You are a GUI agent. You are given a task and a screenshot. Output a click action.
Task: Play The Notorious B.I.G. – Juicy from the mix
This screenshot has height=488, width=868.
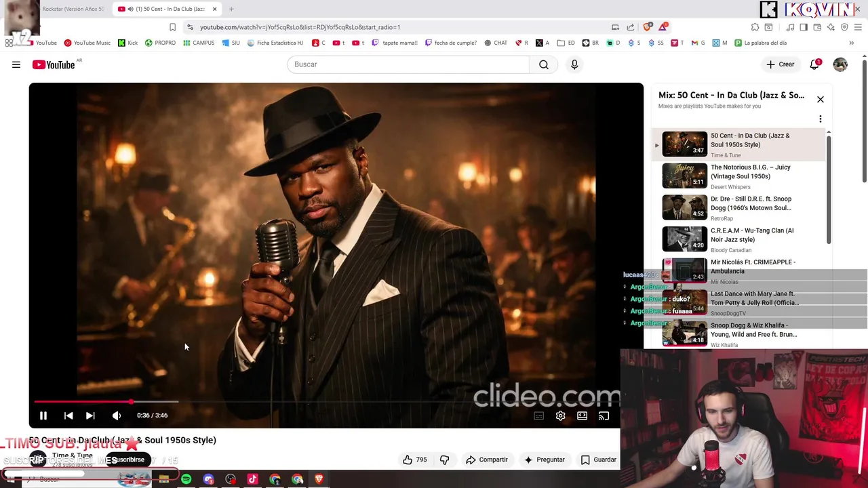pos(739,176)
